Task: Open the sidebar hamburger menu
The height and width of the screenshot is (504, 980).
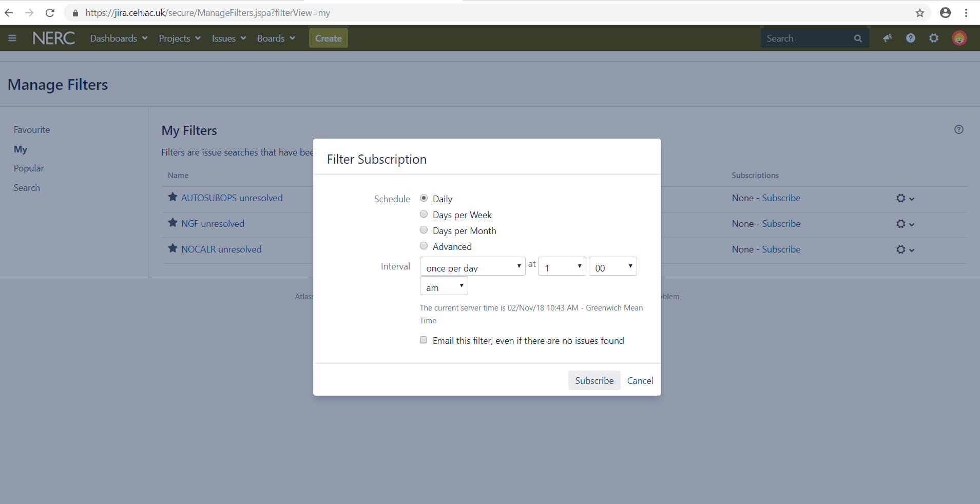Action: coord(12,37)
